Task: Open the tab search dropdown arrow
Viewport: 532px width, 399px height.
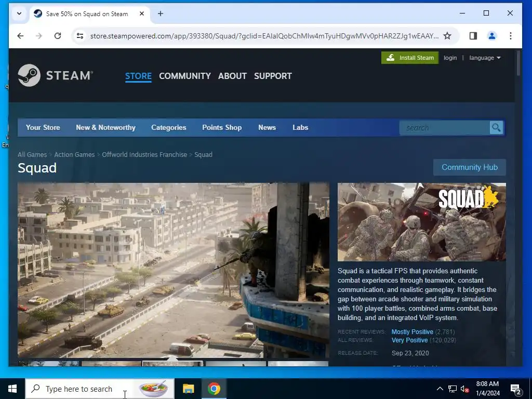Action: click(19, 14)
